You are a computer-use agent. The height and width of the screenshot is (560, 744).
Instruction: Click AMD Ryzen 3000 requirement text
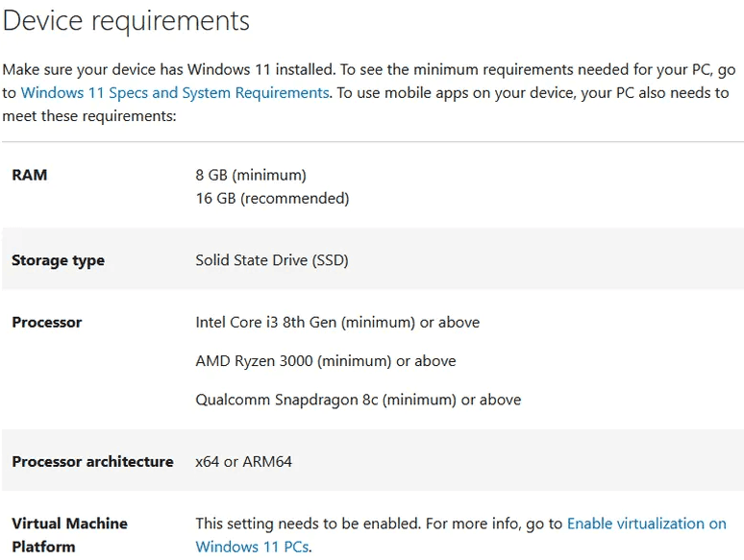[326, 361]
